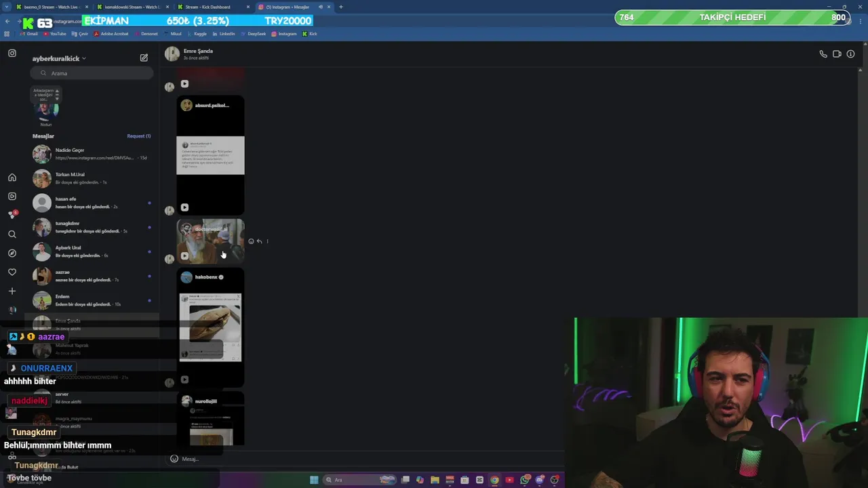Open chat with Erdem
Screen dimensions: 868x488
coord(92,300)
